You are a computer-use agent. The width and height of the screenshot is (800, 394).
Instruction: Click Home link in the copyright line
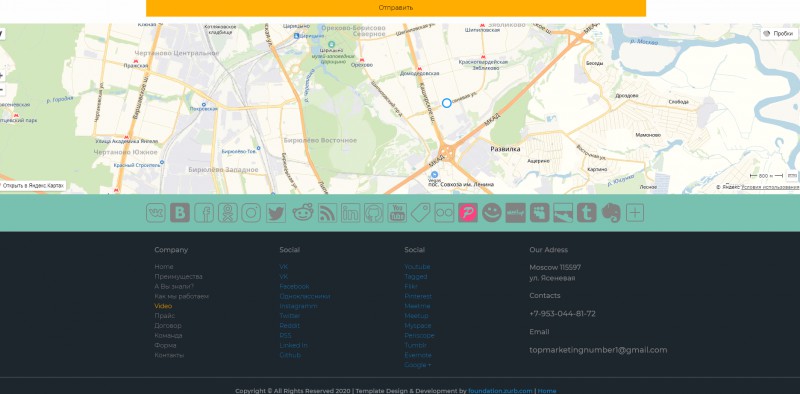547,391
